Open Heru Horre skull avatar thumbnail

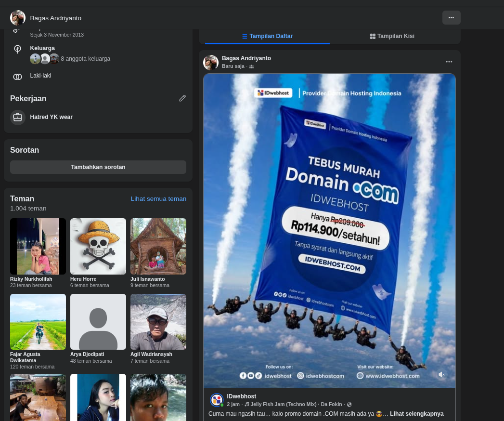[98, 246]
